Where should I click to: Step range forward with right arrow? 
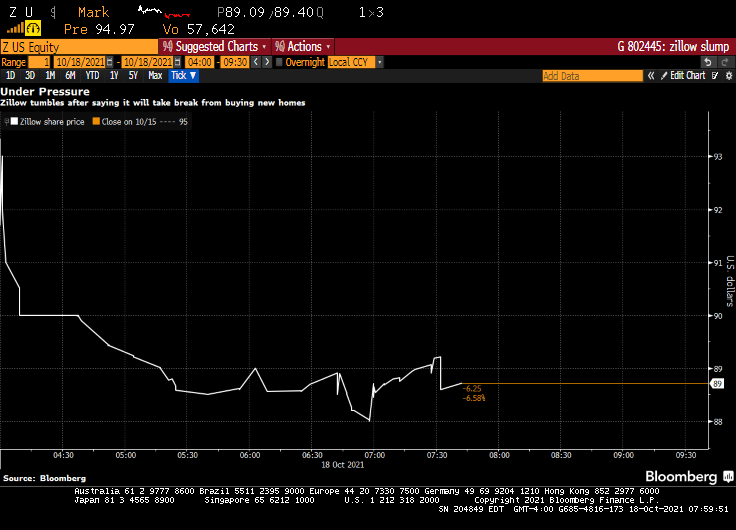pyautogui.click(x=265, y=62)
